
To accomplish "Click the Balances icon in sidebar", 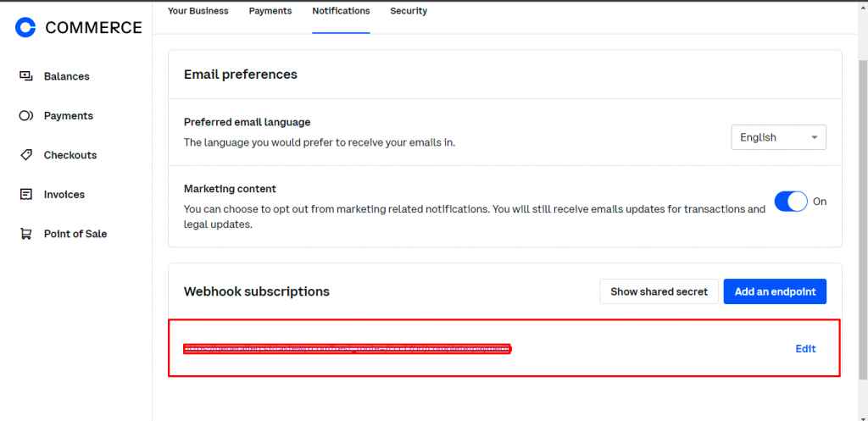I will point(26,76).
